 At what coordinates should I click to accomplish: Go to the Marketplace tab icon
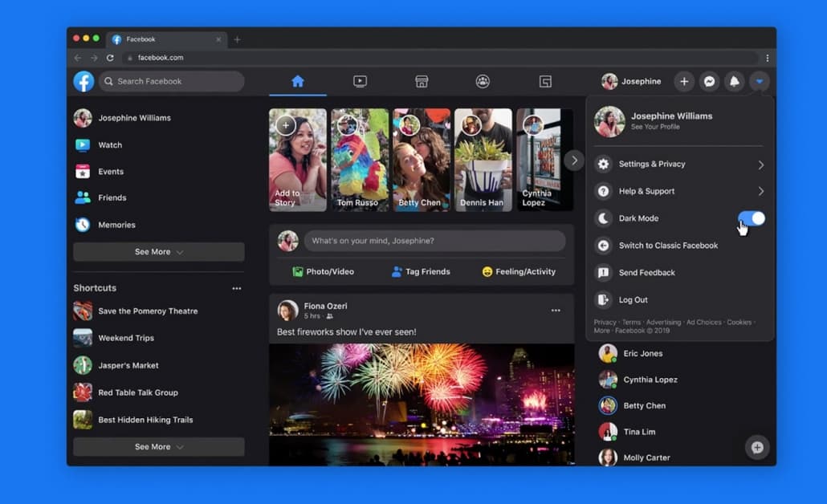tap(421, 81)
